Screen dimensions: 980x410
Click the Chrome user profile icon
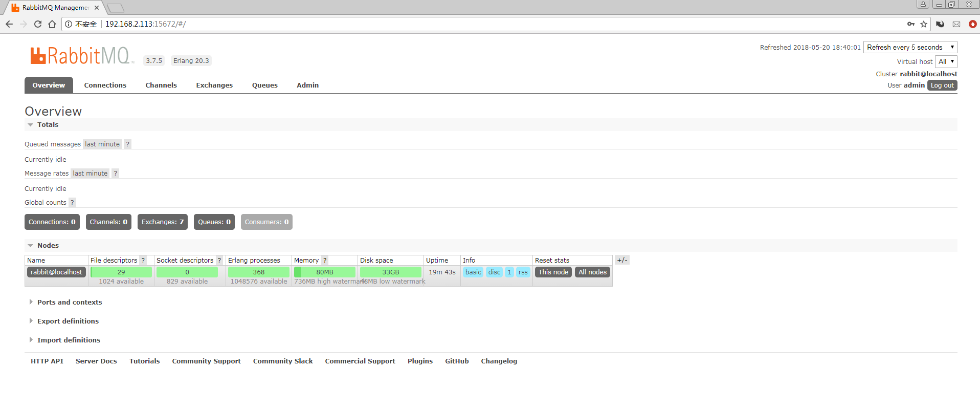[x=923, y=4]
